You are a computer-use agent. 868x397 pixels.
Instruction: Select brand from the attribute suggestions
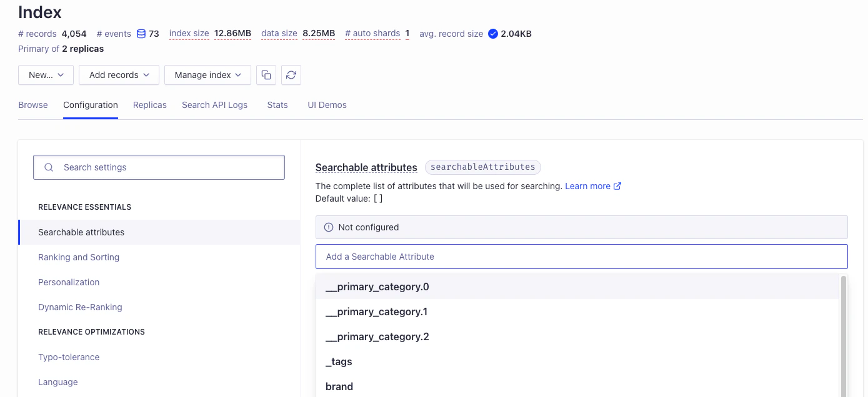click(339, 386)
